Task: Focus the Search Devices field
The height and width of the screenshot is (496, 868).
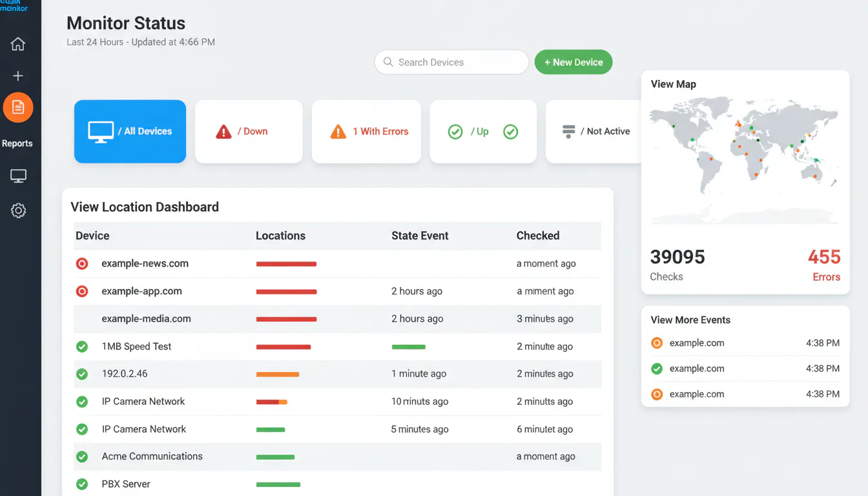Action: click(x=451, y=63)
